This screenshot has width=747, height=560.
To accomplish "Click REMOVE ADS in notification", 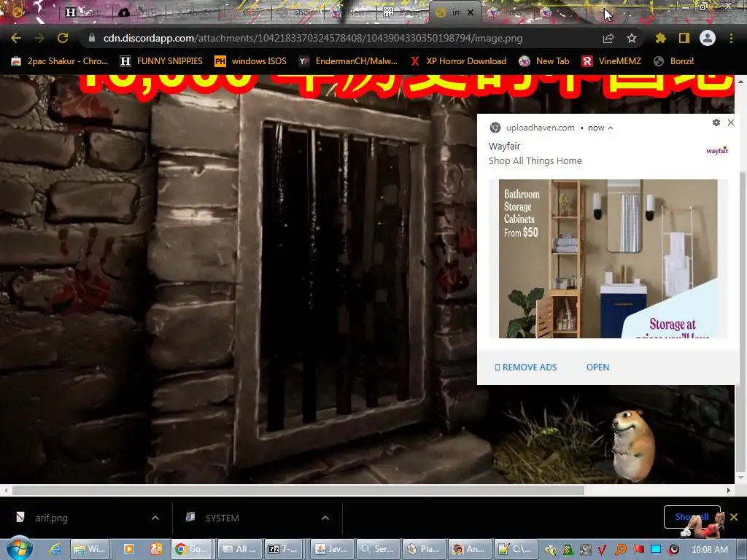I will coord(525,367).
